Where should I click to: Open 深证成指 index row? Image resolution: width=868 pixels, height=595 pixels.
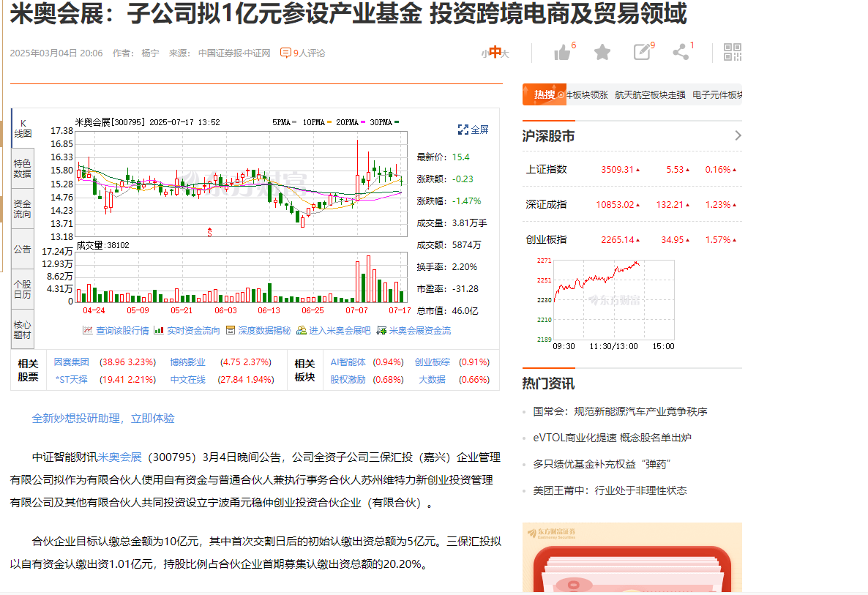pos(632,205)
